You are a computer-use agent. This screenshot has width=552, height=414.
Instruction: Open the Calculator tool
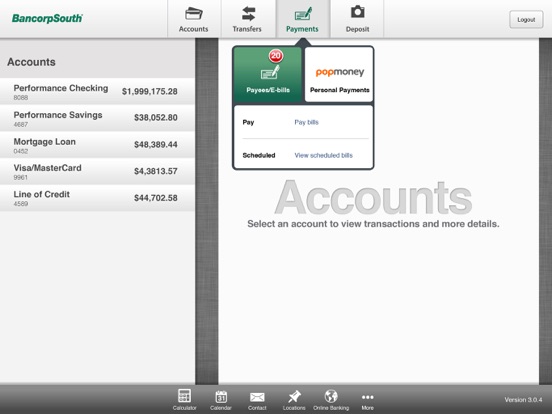click(184, 400)
